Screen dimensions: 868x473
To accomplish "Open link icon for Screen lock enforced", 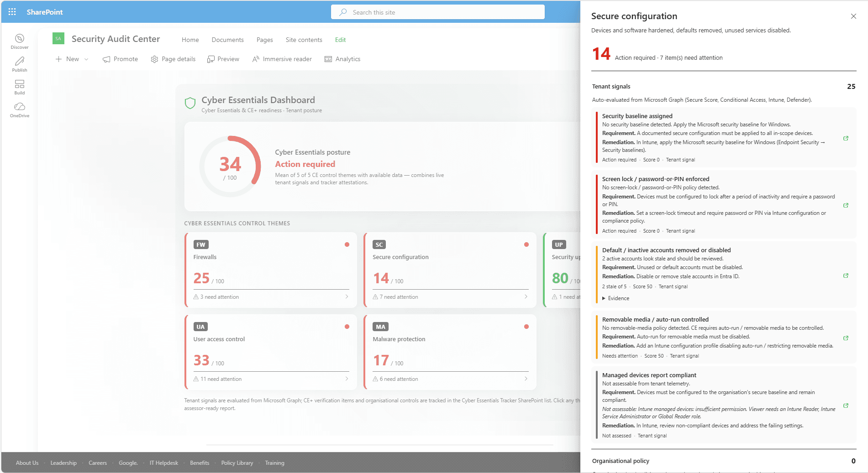I will (846, 205).
